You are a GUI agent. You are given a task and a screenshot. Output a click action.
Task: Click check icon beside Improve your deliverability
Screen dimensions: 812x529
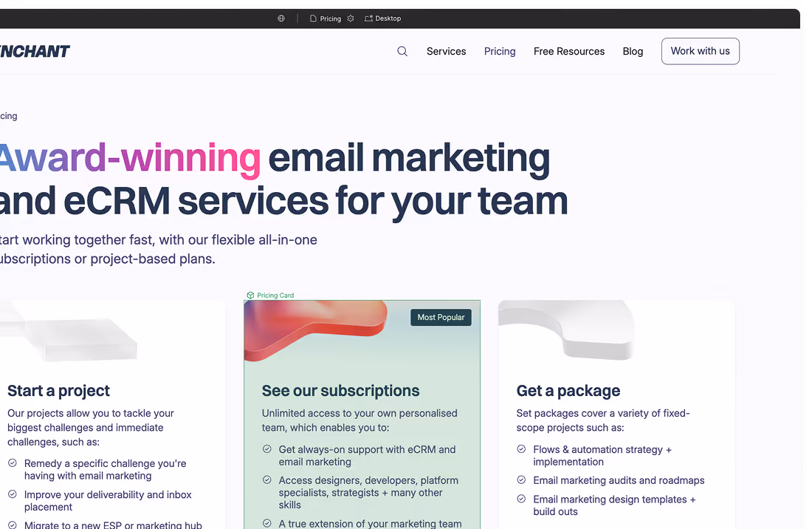(x=13, y=494)
